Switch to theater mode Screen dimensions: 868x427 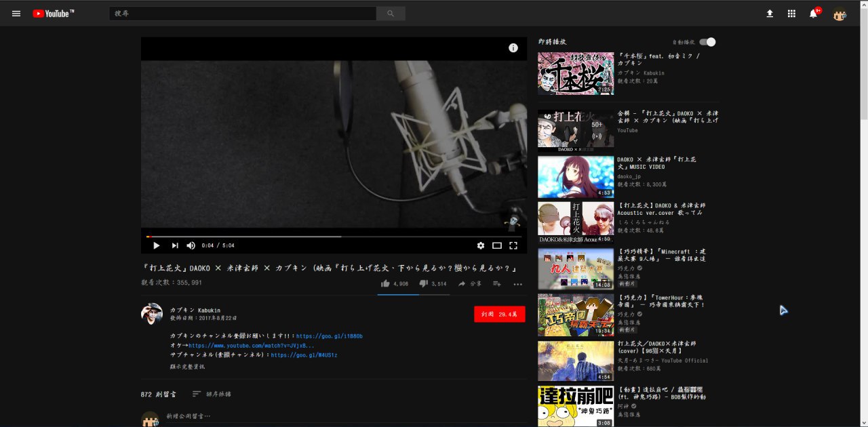pyautogui.click(x=497, y=245)
